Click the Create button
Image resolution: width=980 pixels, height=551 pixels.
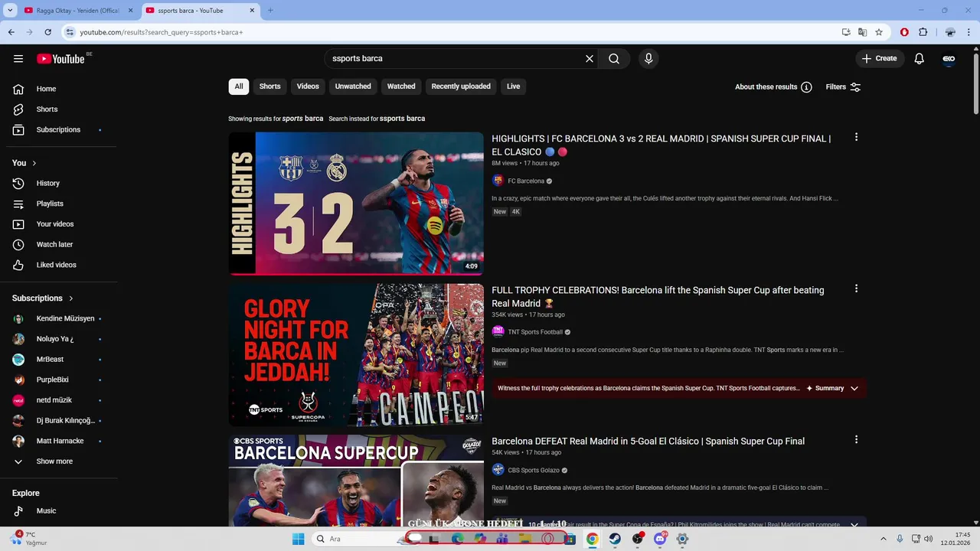(x=880, y=59)
